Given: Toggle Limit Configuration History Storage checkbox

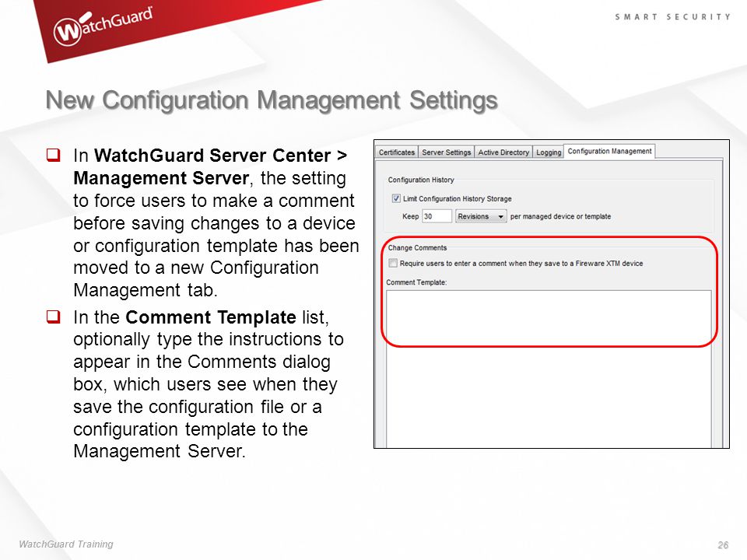Looking at the screenshot, I should coord(396,198).
